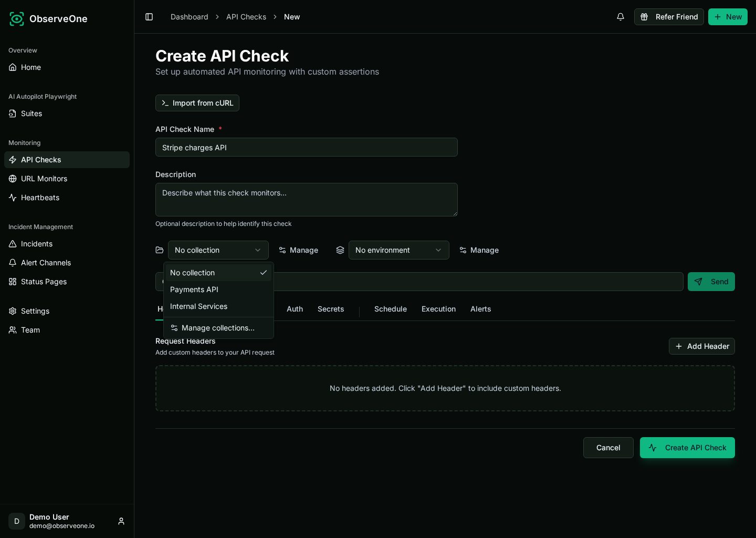Open Incidents in sidebar

coord(67,244)
